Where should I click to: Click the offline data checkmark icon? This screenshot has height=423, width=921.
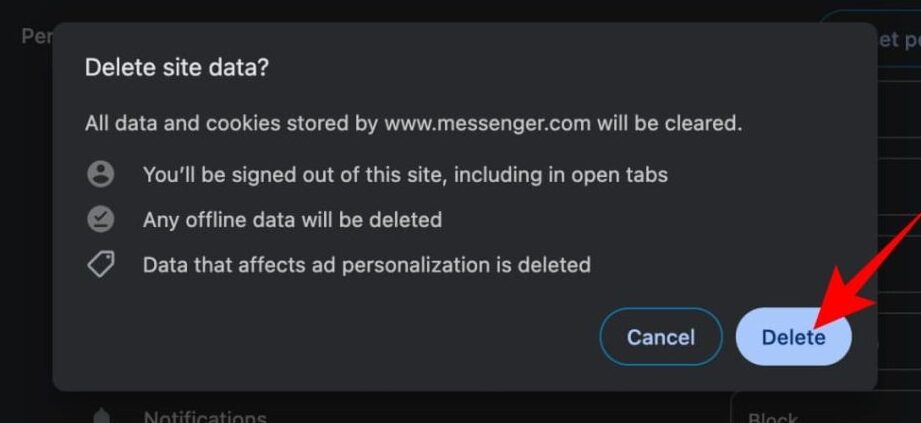click(101, 219)
